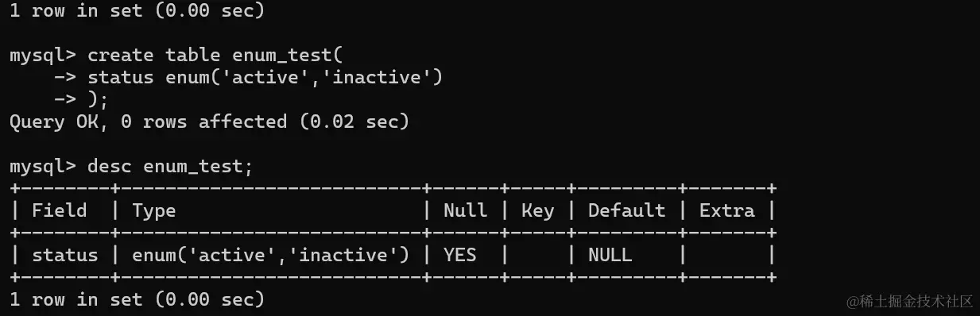The height and width of the screenshot is (316, 980).
Task: Click the bottom '1 row in set' line
Action: 137,299
